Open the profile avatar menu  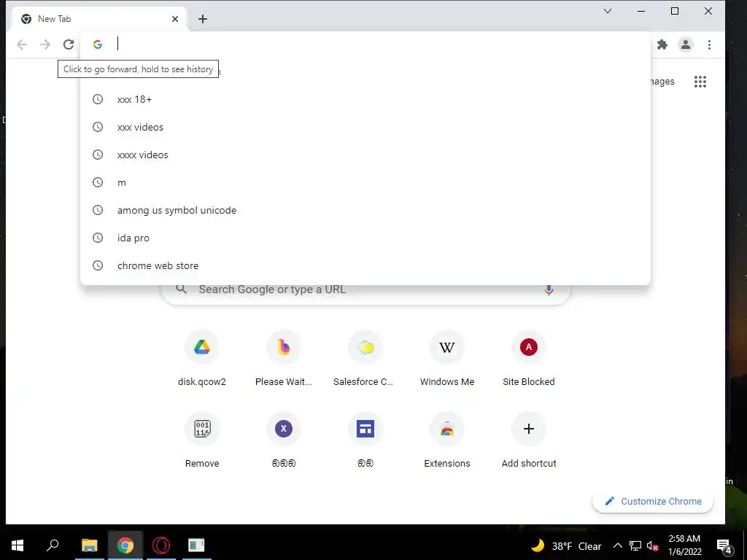[x=686, y=44]
